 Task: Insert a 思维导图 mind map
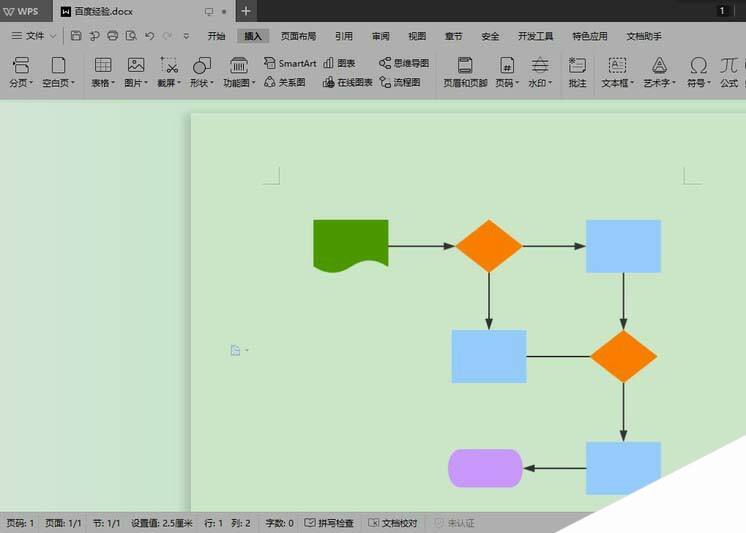pyautogui.click(x=404, y=63)
